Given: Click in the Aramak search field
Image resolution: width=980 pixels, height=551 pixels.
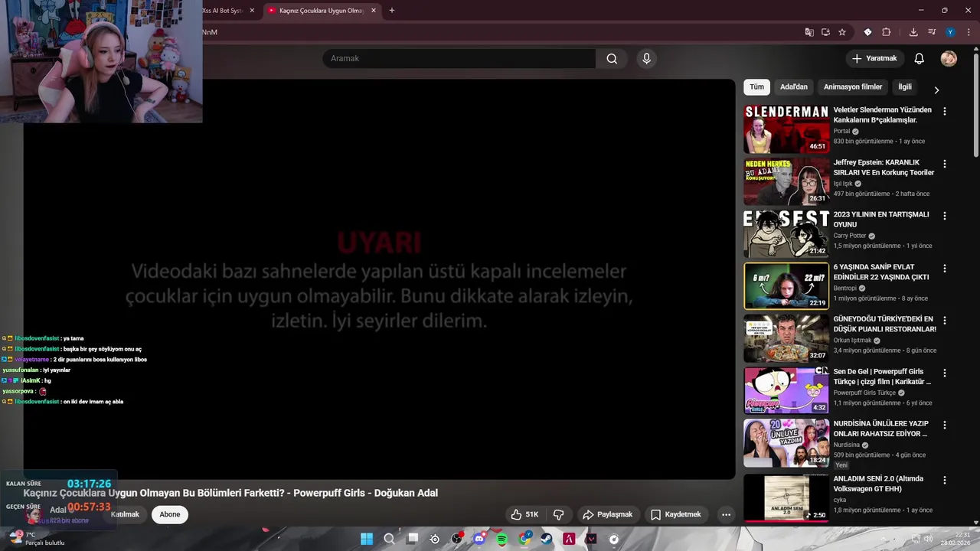Looking at the screenshot, I should click(459, 58).
